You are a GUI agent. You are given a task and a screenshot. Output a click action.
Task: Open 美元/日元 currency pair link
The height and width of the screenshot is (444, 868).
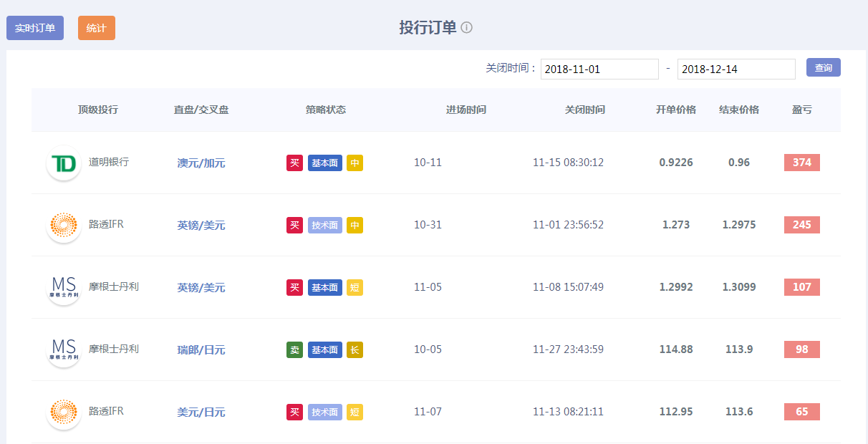(x=201, y=412)
